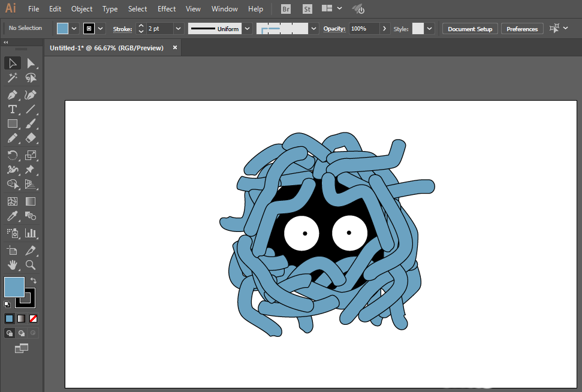
Task: Open the Object menu
Action: (82, 9)
